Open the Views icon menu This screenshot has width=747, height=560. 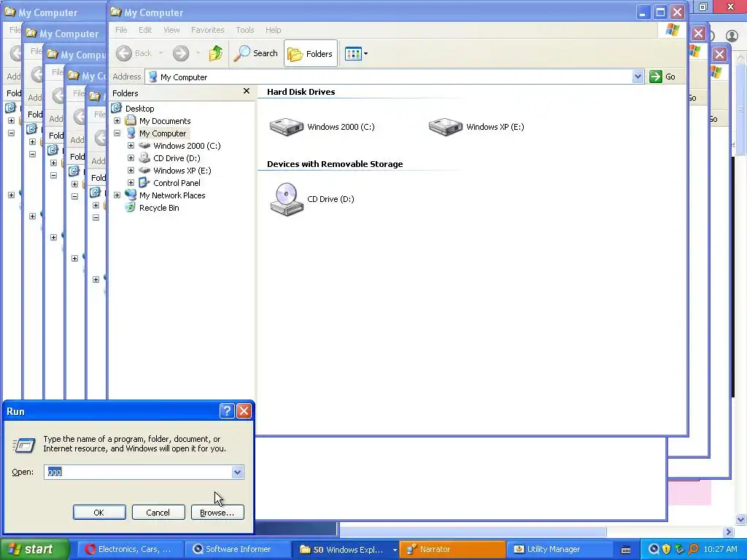(356, 53)
